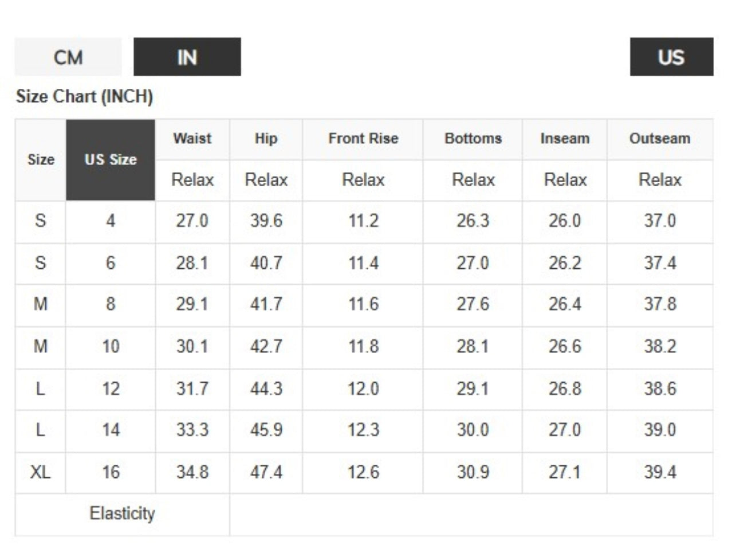Image resolution: width=756 pixels, height=557 pixels.
Task: Click the Inseam column header
Action: coord(565,139)
